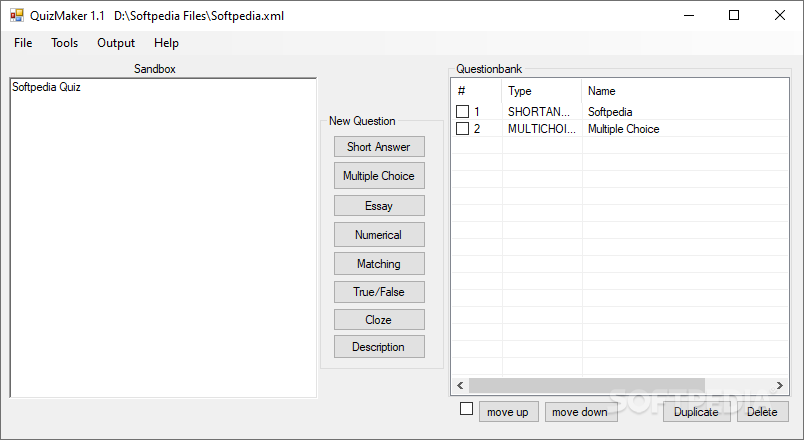Viewport: 804px width, 440px height.
Task: Add a new Matching question
Action: (379, 264)
